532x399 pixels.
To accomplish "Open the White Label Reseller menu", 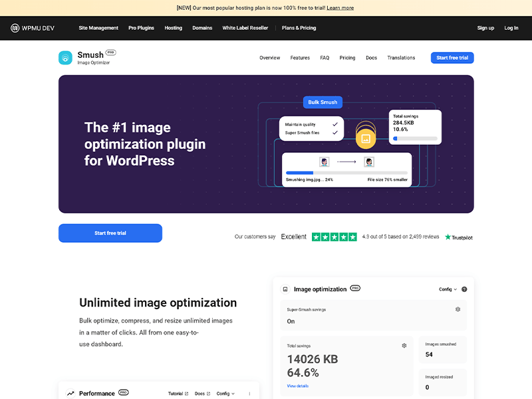I will click(245, 28).
